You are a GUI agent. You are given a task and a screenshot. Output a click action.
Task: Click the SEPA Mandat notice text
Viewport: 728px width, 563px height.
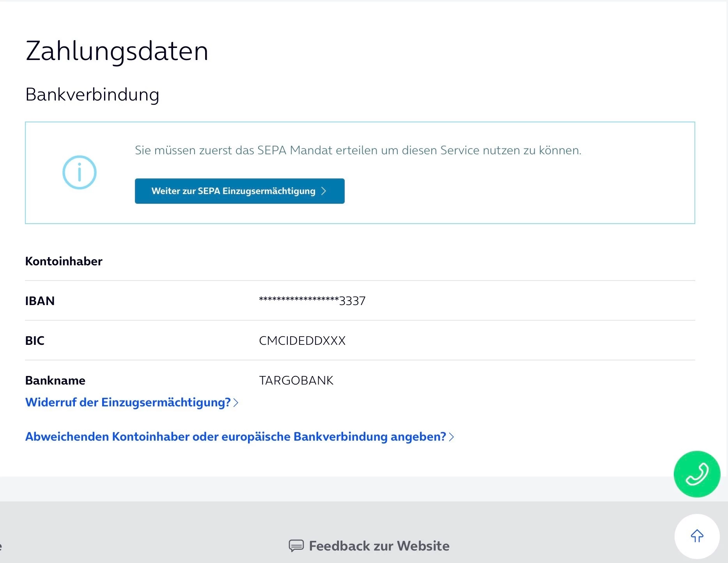pyautogui.click(x=358, y=150)
